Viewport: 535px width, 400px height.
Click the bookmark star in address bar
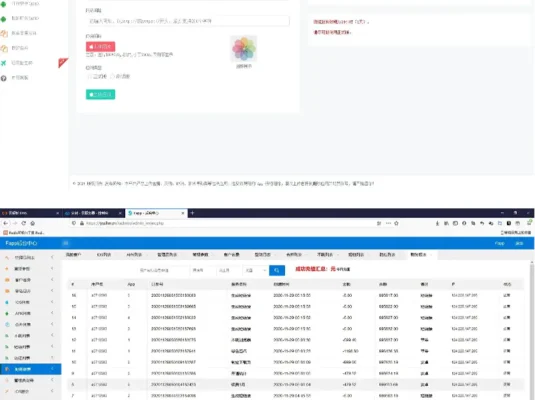[x=396, y=223]
